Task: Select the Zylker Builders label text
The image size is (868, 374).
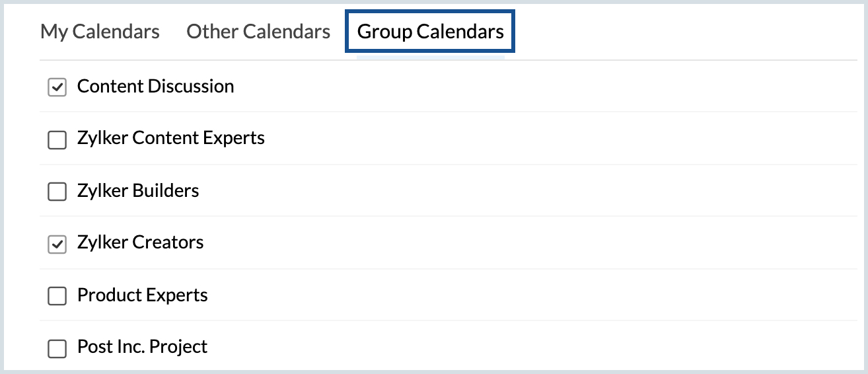Action: point(137,191)
